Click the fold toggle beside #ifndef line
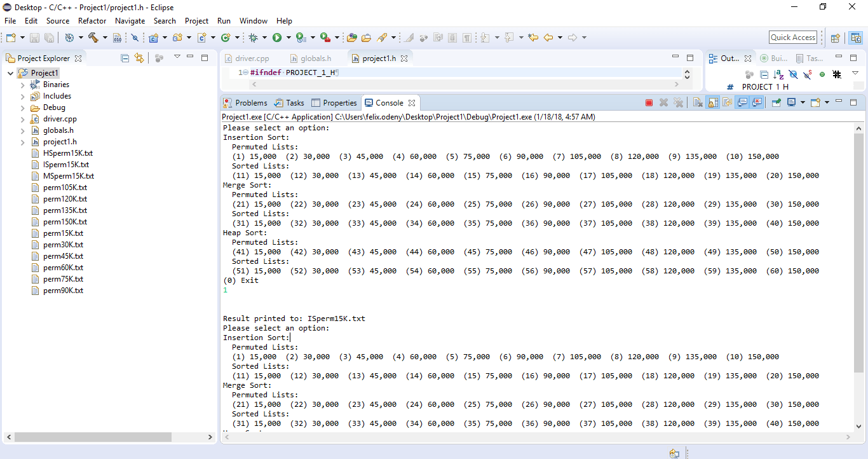Viewport: 868px width, 459px height. click(245, 72)
